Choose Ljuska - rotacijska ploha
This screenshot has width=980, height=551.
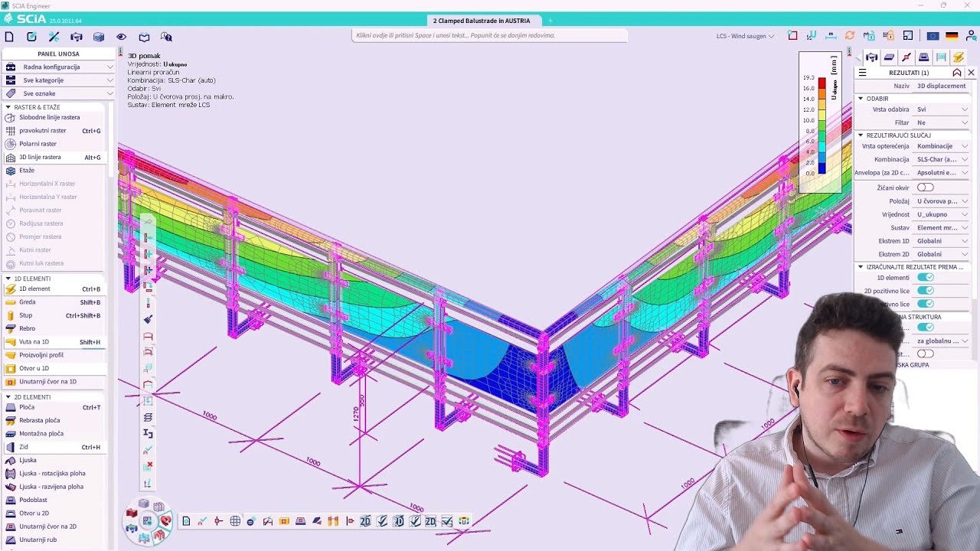[x=54, y=473]
